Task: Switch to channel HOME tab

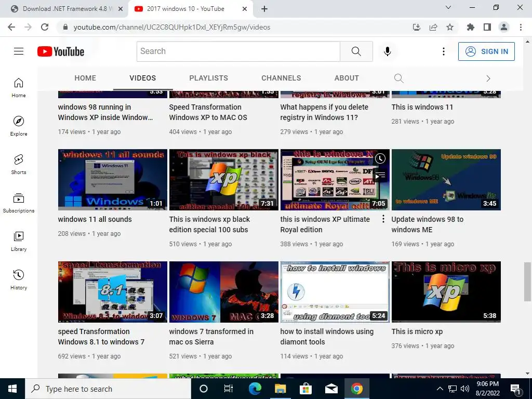Action: click(85, 78)
